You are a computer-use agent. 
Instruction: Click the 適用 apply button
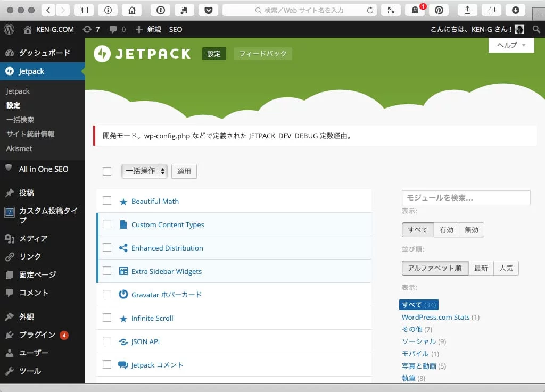[184, 171]
